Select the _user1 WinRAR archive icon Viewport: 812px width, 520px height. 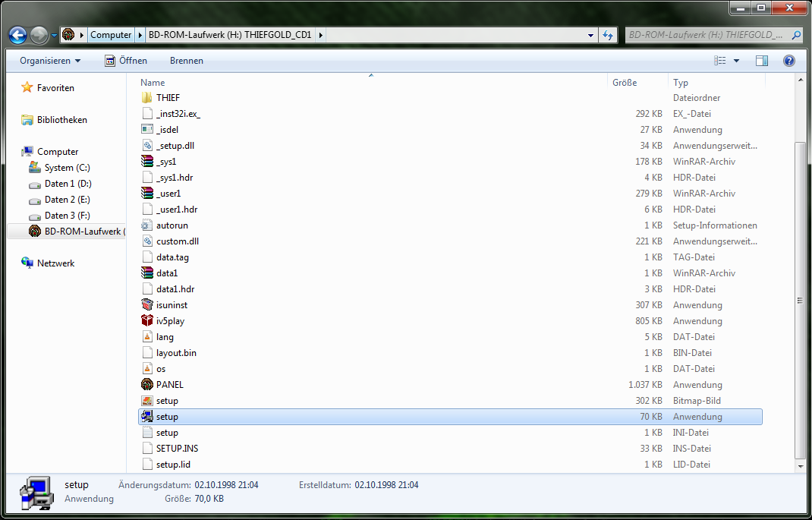pyautogui.click(x=147, y=193)
